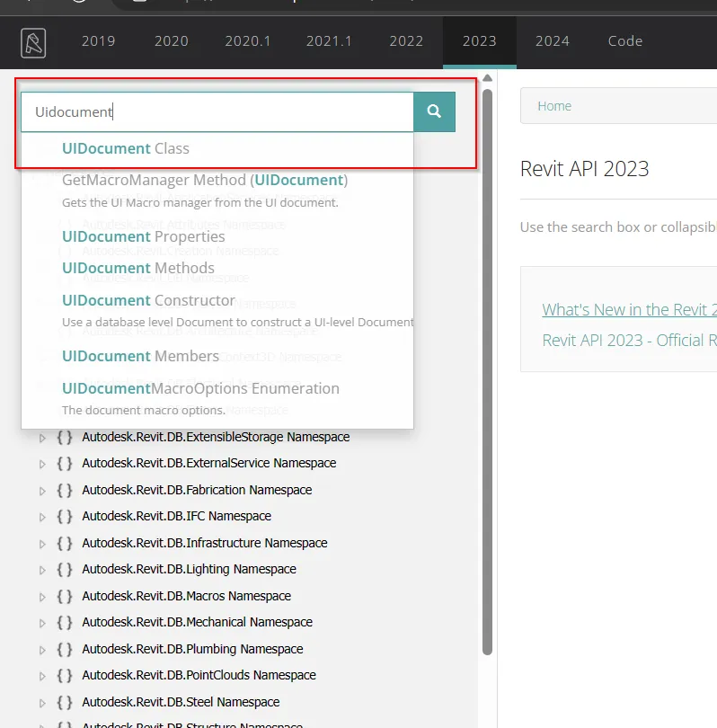717x728 pixels.
Task: Expand Autodesk.Revit.DB.Fabrication Namespace arrow
Action: coord(42,491)
